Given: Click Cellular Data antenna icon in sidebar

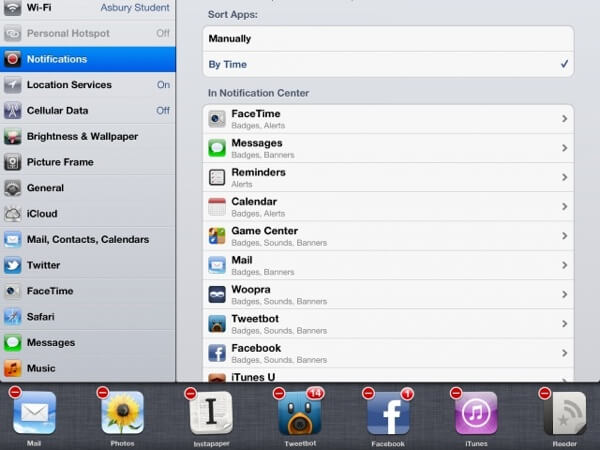Looking at the screenshot, I should pos(13,111).
